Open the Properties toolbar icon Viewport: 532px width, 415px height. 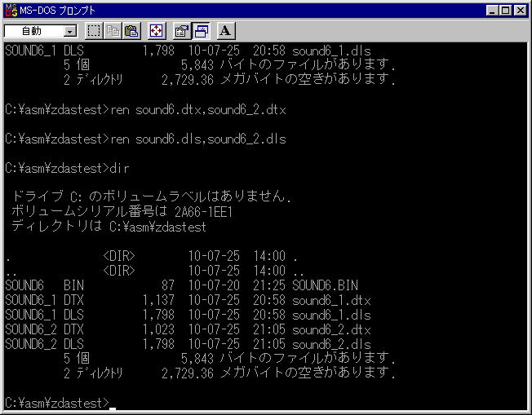[x=181, y=31]
